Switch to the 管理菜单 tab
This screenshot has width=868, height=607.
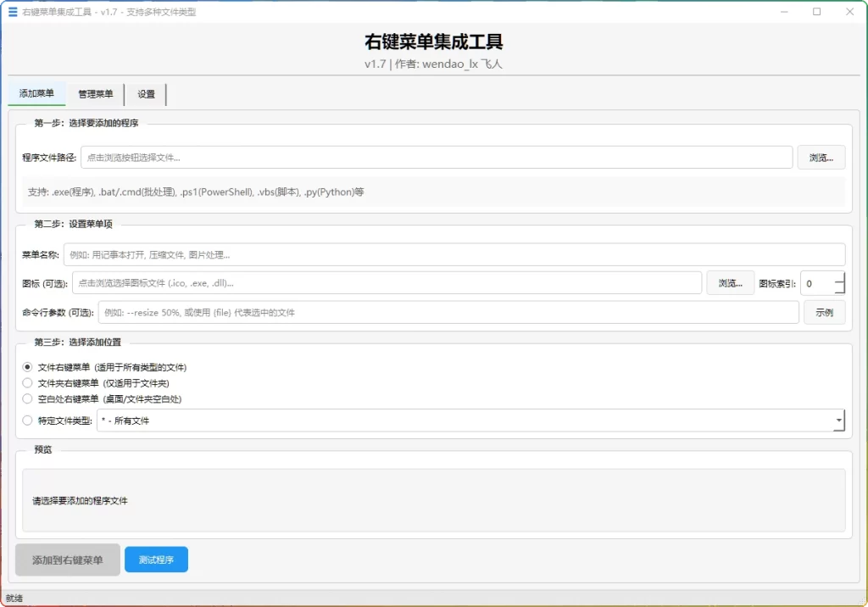[95, 94]
